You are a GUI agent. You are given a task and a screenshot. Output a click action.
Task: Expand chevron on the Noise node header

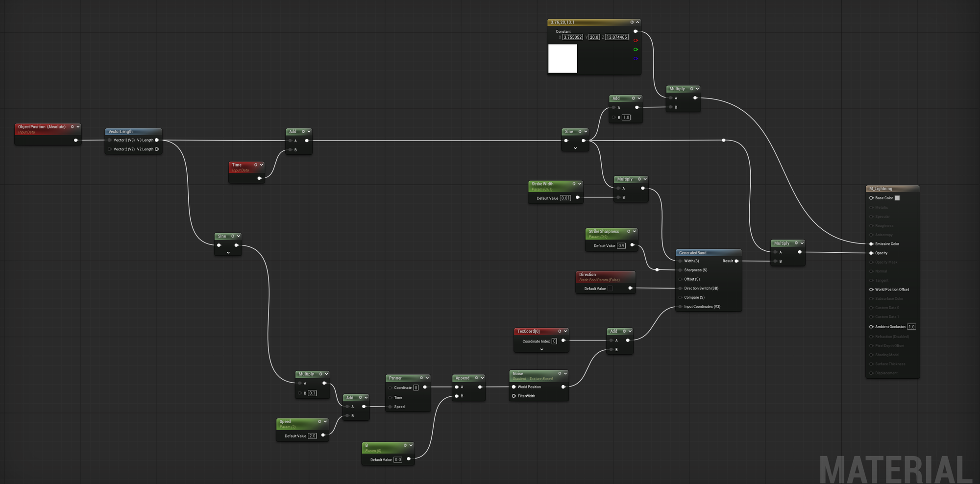click(x=565, y=373)
